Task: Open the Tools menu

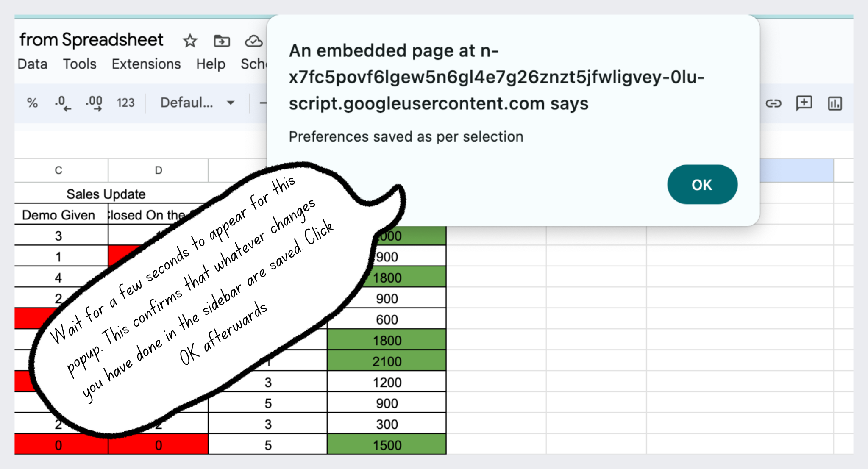Action: [80, 64]
